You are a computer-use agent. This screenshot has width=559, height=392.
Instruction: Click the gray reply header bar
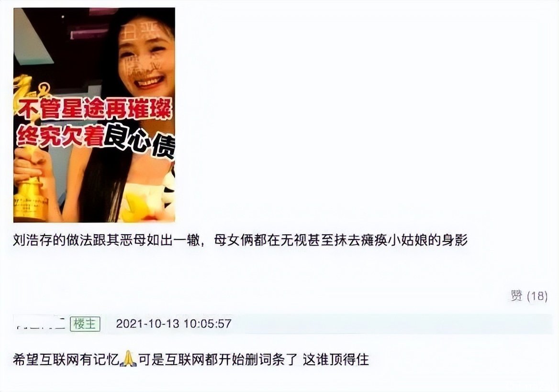click(x=283, y=324)
